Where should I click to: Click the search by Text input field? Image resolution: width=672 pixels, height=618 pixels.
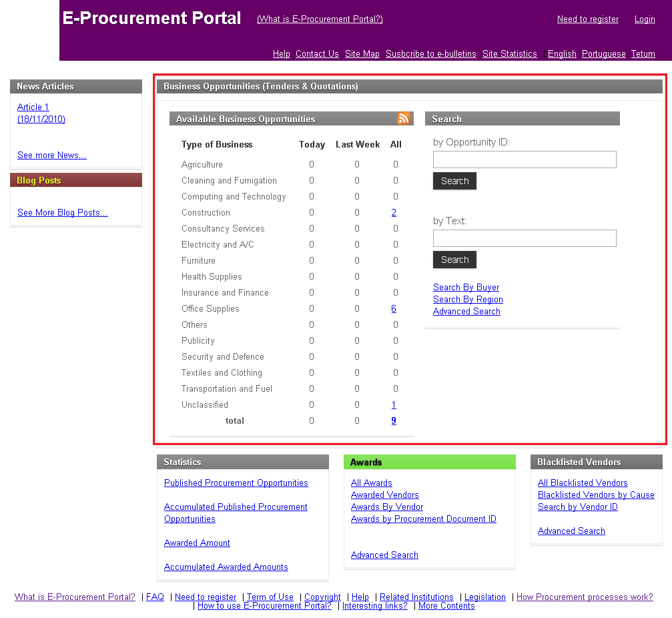click(x=525, y=238)
